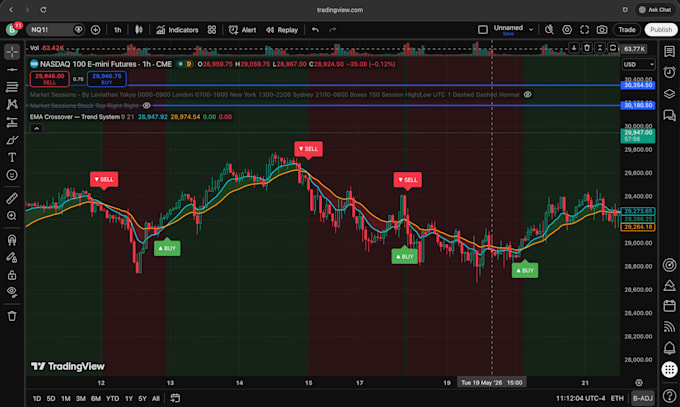This screenshot has width=680, height=407.
Task: Undo the last chart action
Action: point(315,30)
